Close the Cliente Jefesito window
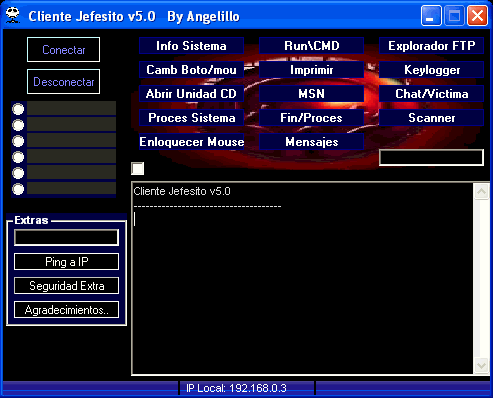 coord(477,16)
